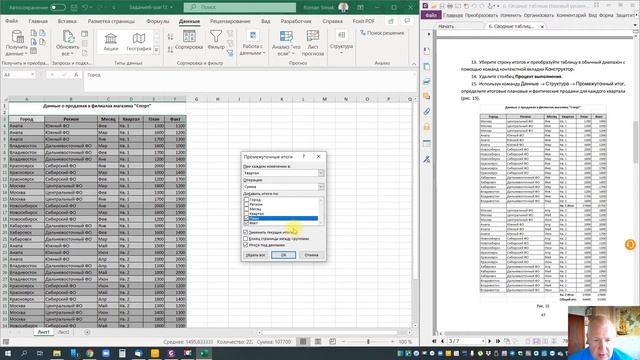Click Excel search box Поиск
Image resolution: width=640 pixels, height=360 pixels.
[x=240, y=7]
